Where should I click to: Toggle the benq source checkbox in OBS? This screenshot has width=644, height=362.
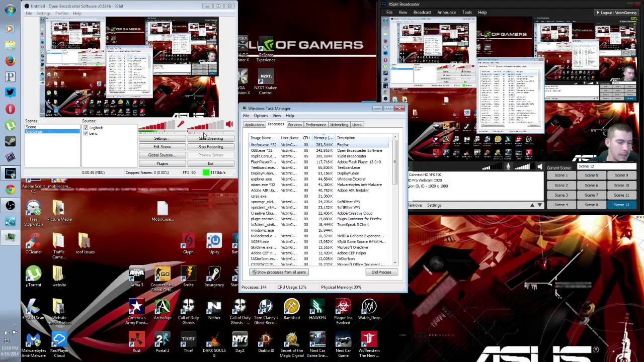pyautogui.click(x=86, y=133)
